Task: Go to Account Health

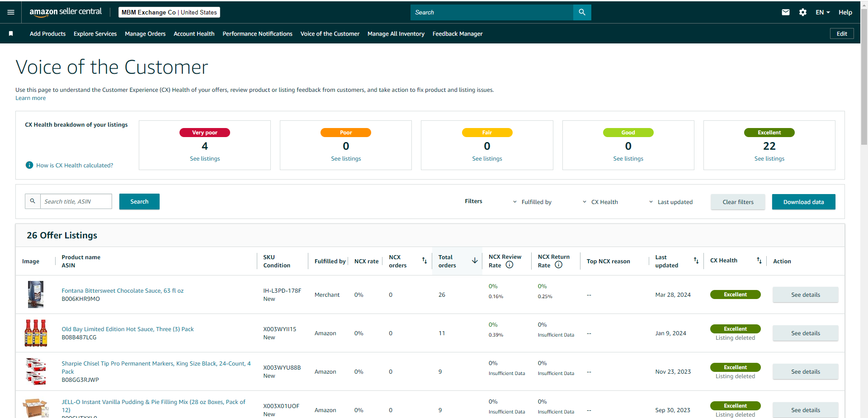Action: point(194,33)
